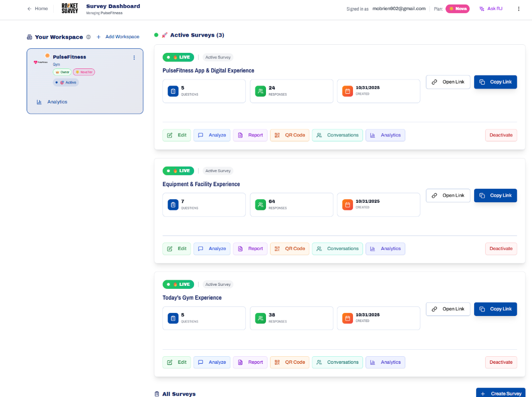This screenshot has width=532, height=397.
Task: Switch to the All Surveys section
Action: coord(175,393)
